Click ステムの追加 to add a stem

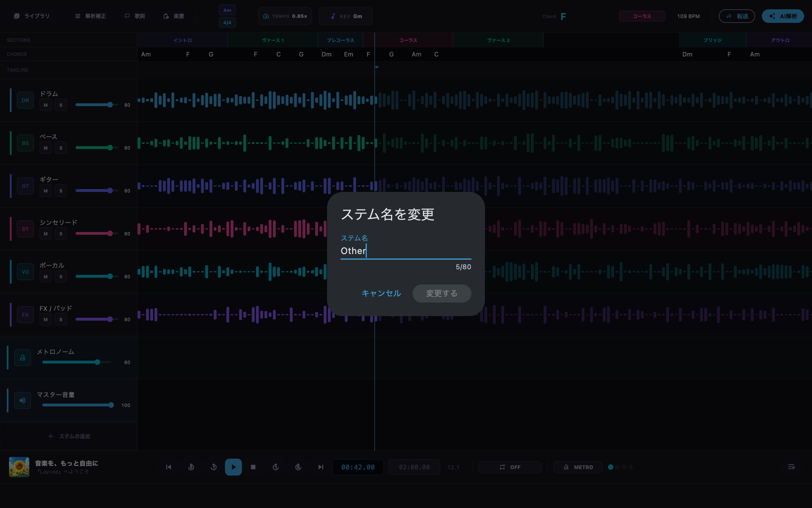tap(69, 436)
